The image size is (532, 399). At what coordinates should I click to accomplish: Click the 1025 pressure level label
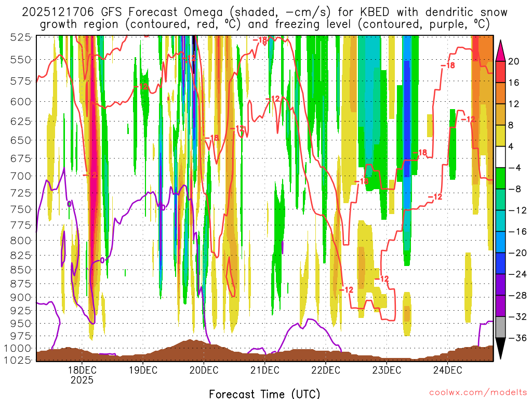pos(18,360)
